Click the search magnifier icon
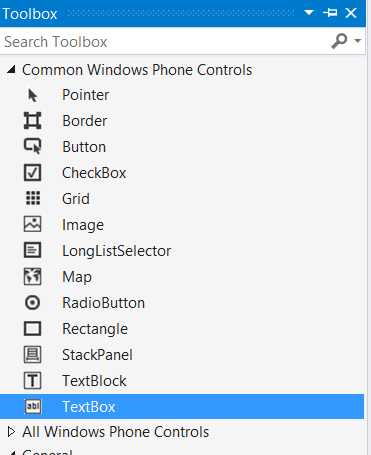Image resolution: width=371 pixels, height=455 pixels. click(339, 41)
